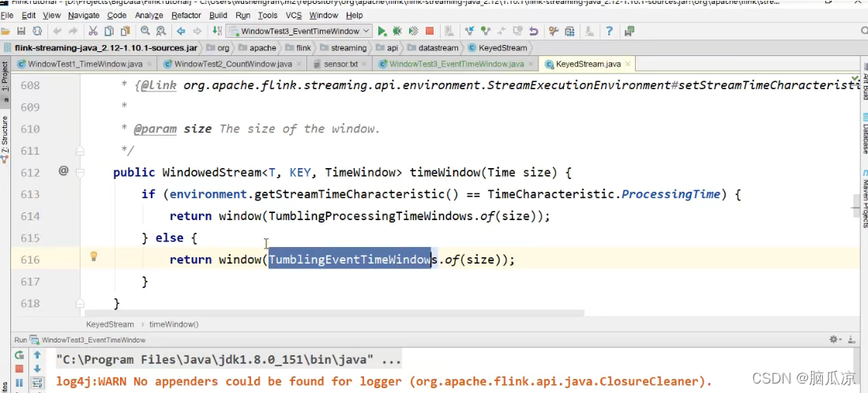This screenshot has height=393, width=868.
Task: Rerun with the green rerun icon in Run panel
Action: click(20, 355)
